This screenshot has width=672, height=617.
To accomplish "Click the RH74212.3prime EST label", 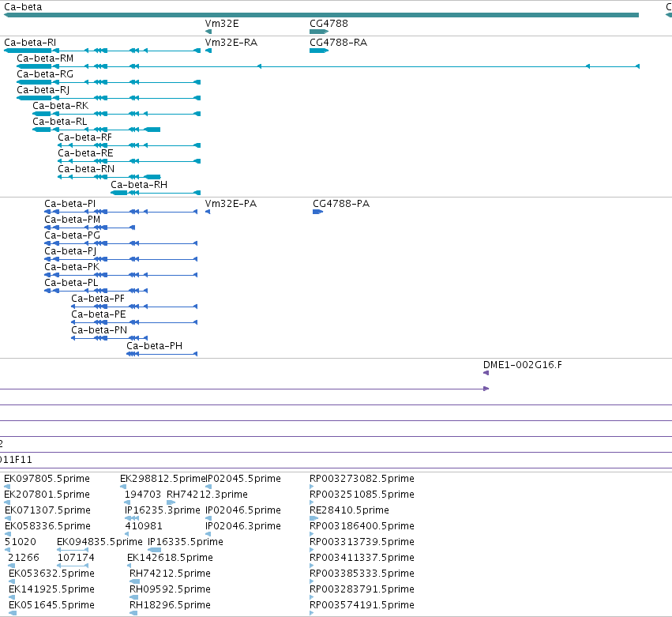I will coord(207,495).
